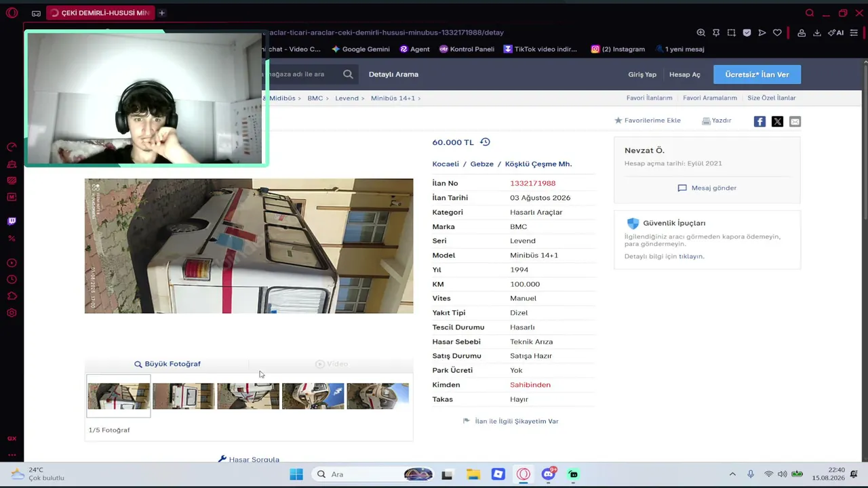Click the Levend breadcrumb
This screenshot has height=488, width=868.
click(x=347, y=98)
